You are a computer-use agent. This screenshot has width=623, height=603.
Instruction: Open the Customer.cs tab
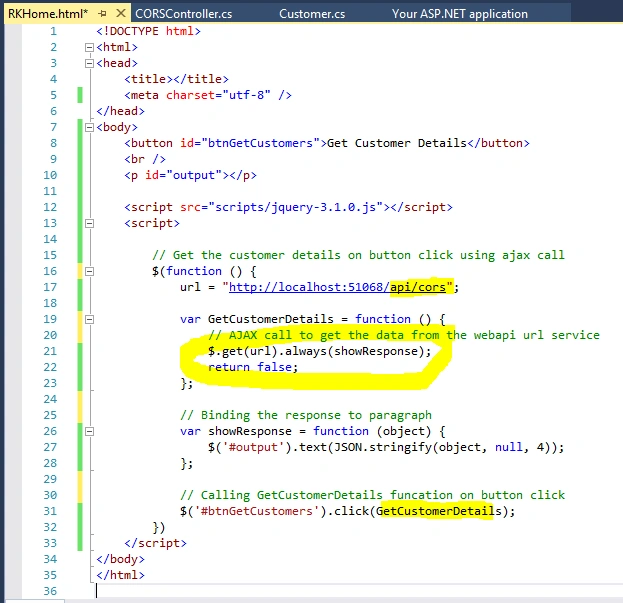coord(312,14)
